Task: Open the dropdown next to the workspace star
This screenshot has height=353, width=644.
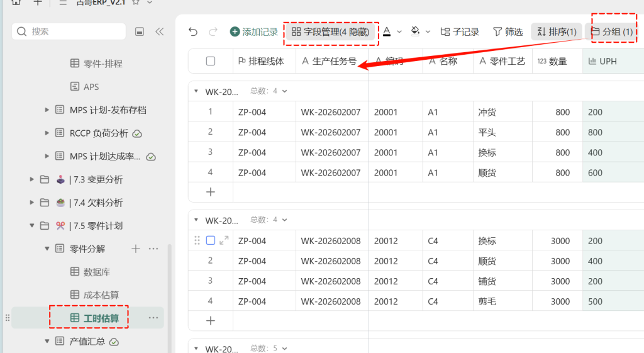Action: click(x=150, y=3)
